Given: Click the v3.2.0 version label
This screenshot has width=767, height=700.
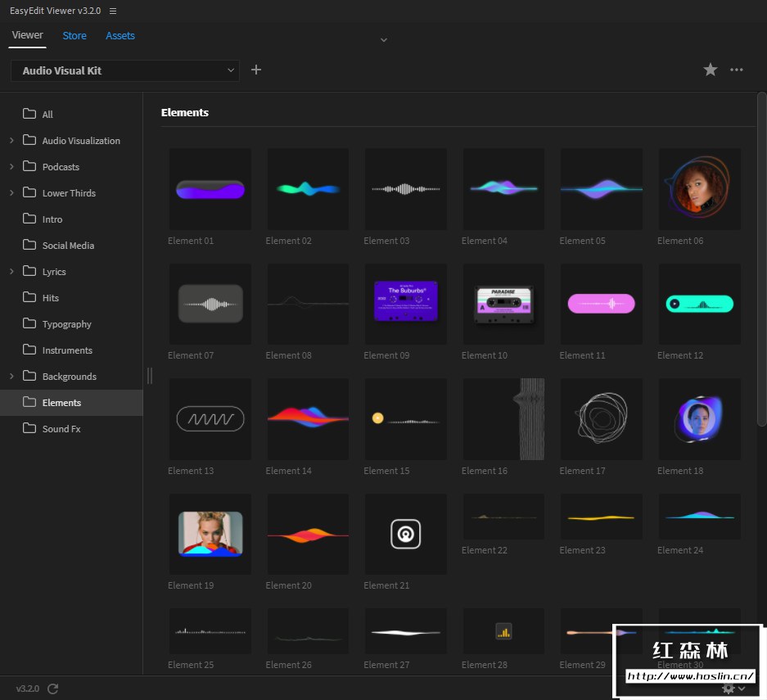Looking at the screenshot, I should [x=27, y=689].
